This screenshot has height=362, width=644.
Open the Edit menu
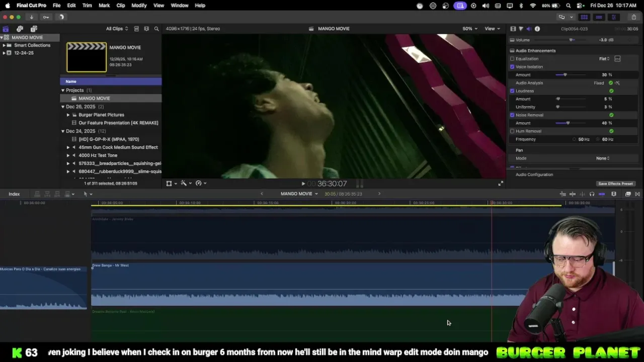pyautogui.click(x=71, y=6)
